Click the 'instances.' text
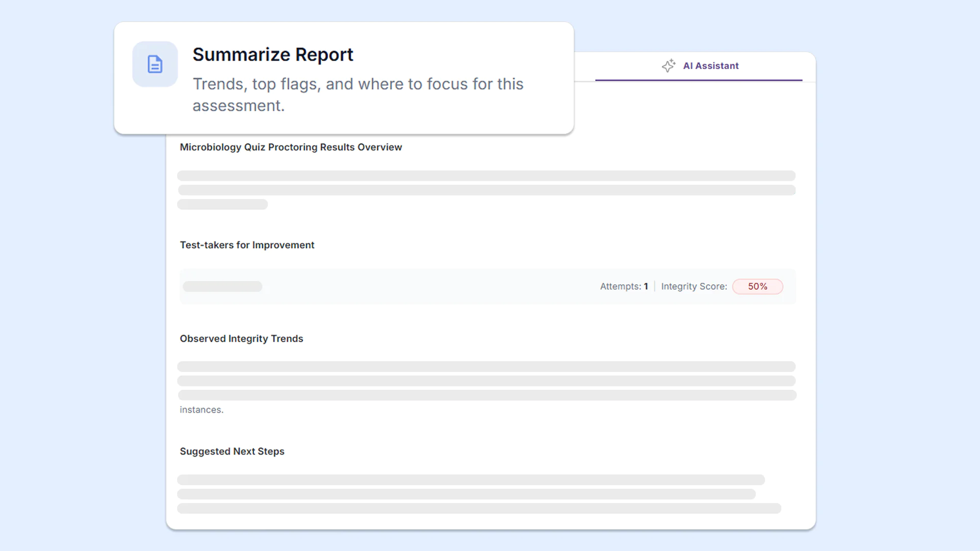980x551 pixels. click(x=202, y=410)
